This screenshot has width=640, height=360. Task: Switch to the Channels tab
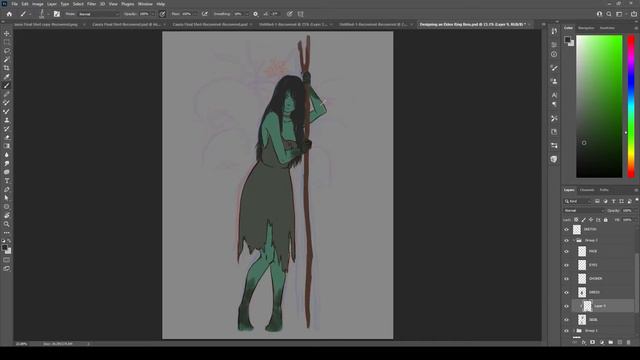[587, 190]
